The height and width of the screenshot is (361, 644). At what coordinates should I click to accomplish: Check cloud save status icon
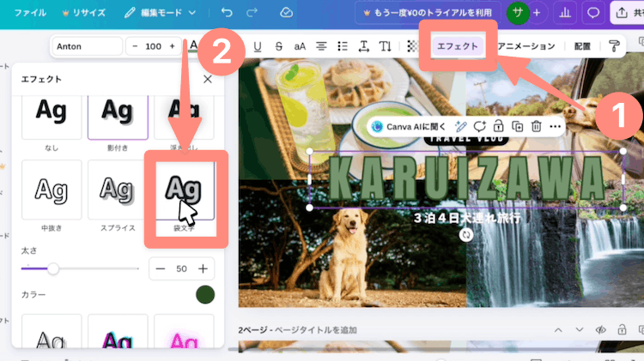(286, 13)
